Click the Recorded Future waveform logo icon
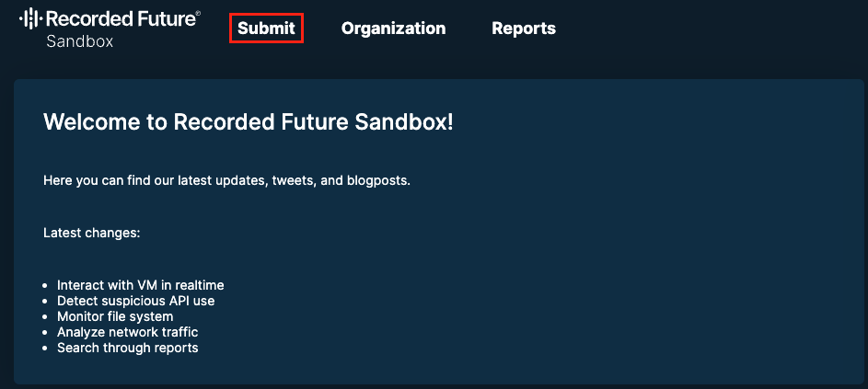The height and width of the screenshot is (389, 868). 30,18
